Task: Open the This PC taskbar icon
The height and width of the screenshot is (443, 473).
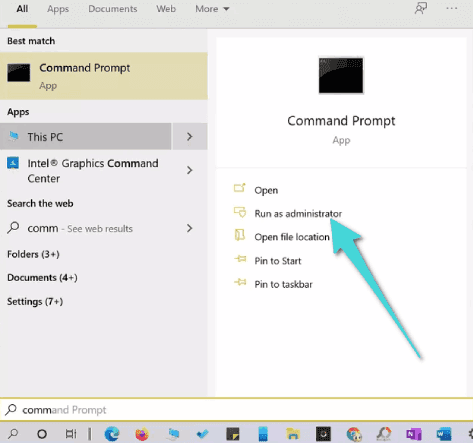Action: (x=173, y=434)
